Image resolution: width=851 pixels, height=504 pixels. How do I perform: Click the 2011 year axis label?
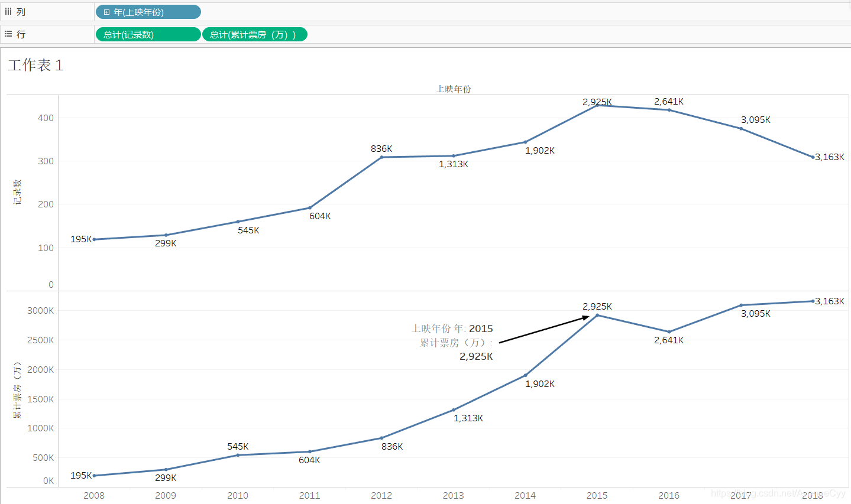point(309,496)
